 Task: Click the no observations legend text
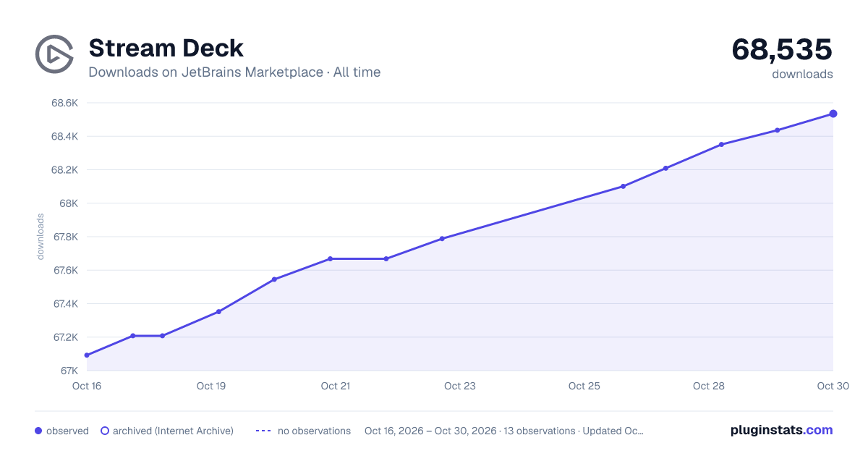pyautogui.click(x=314, y=431)
